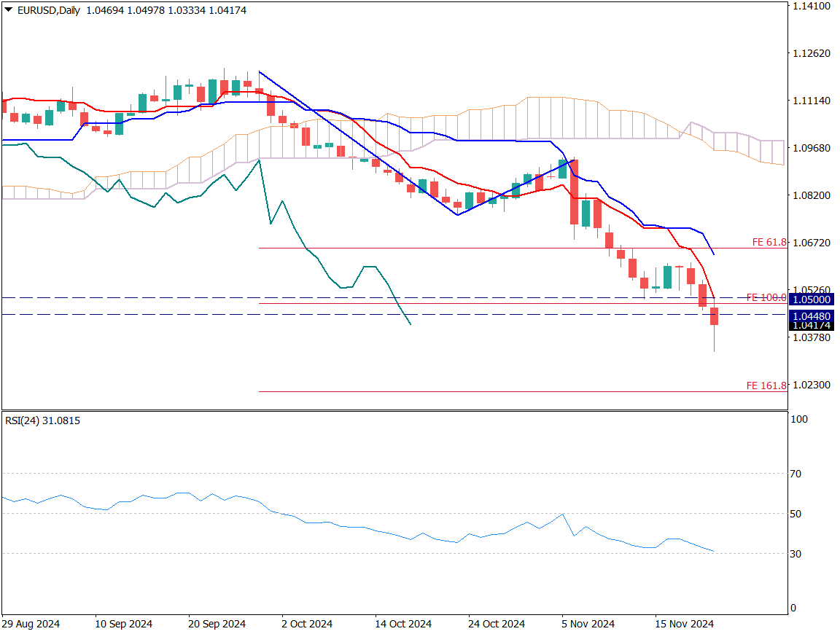This screenshot has width=840, height=634.
Task: Click the 1.14100 price axis label
Action: tap(811, 6)
